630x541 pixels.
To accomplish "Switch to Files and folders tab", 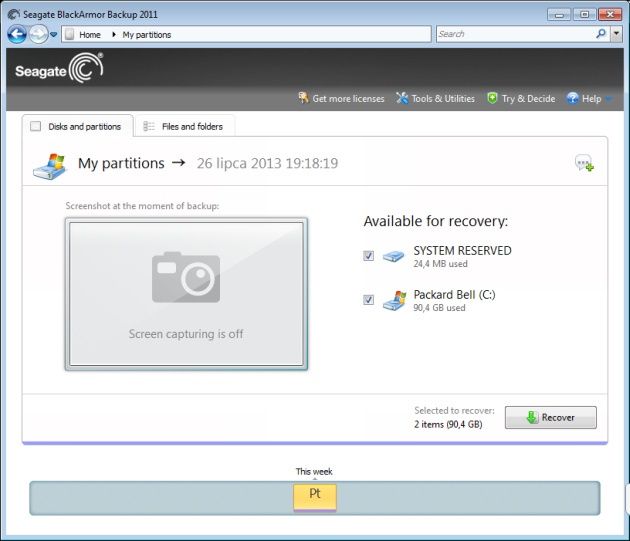I will (x=185, y=126).
